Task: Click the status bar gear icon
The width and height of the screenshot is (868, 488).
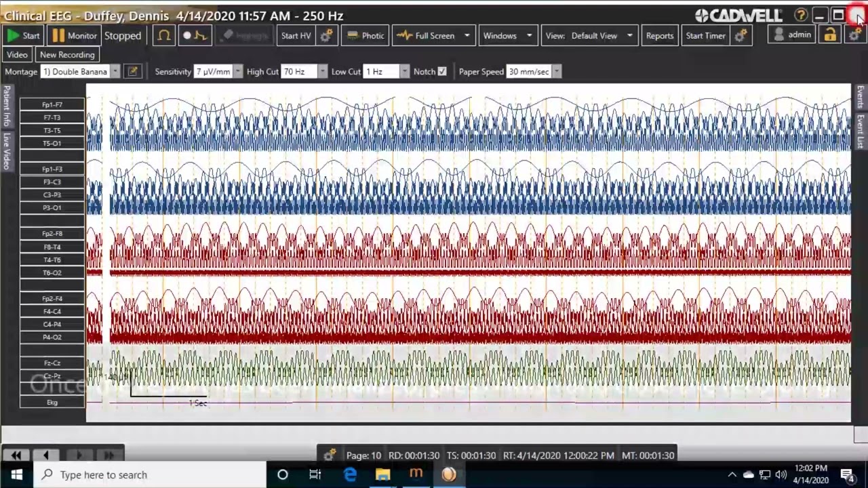Action: coord(330,455)
